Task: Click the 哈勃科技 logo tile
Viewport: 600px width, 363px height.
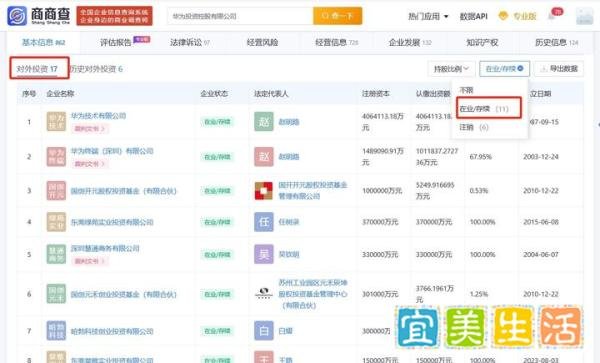Action: point(56,331)
